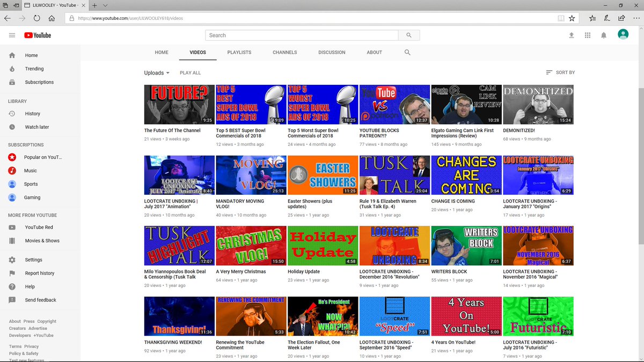Click the YouTube Red icon

[12, 227]
